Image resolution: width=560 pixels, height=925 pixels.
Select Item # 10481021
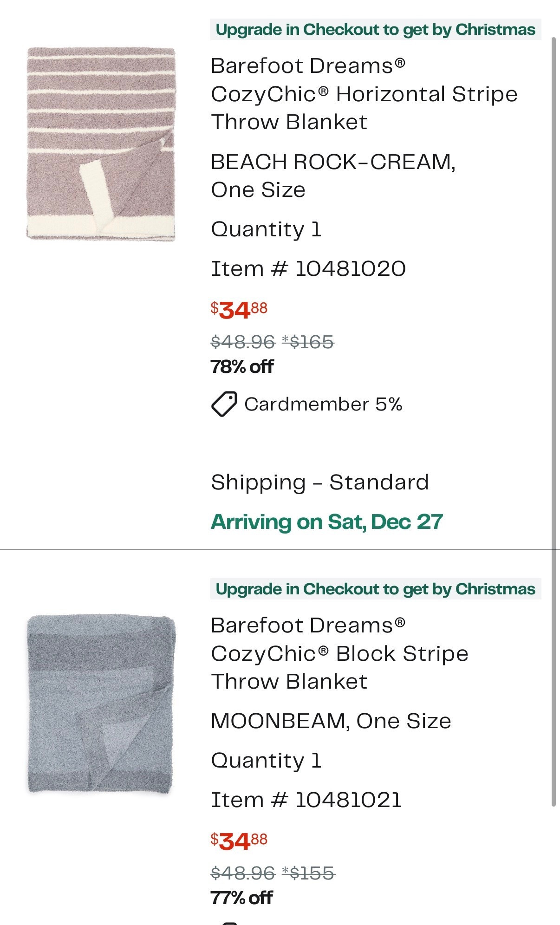(309, 800)
